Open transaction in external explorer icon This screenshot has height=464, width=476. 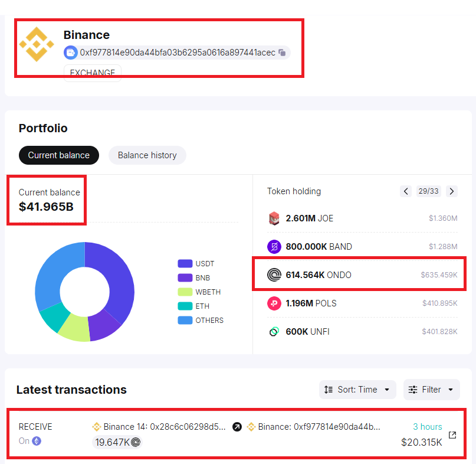click(x=452, y=435)
